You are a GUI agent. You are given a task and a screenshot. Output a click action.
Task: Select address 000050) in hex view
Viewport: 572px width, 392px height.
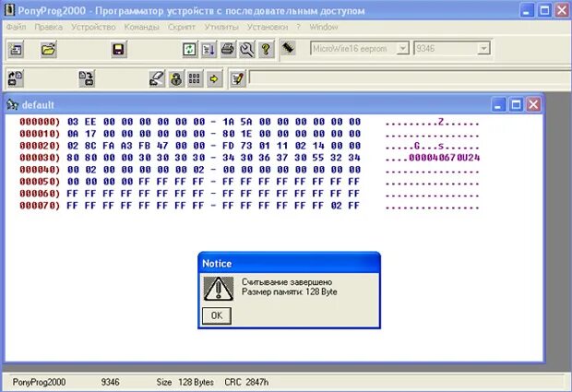(x=40, y=182)
